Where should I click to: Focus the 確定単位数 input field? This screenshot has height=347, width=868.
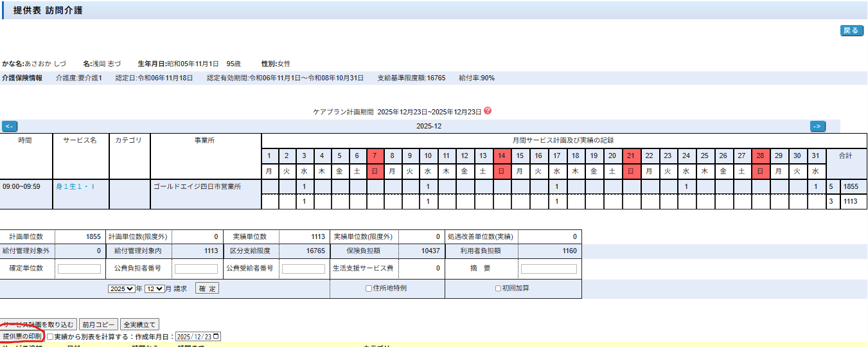pyautogui.click(x=79, y=269)
